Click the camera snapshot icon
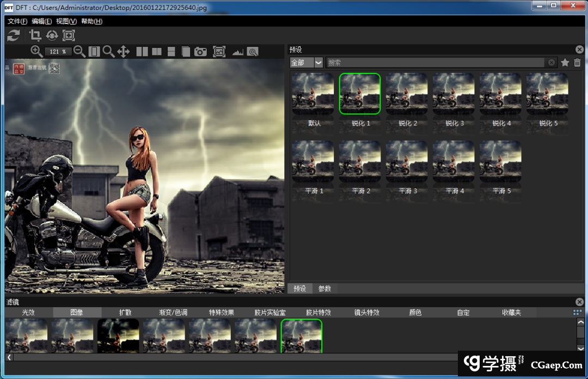 201,52
